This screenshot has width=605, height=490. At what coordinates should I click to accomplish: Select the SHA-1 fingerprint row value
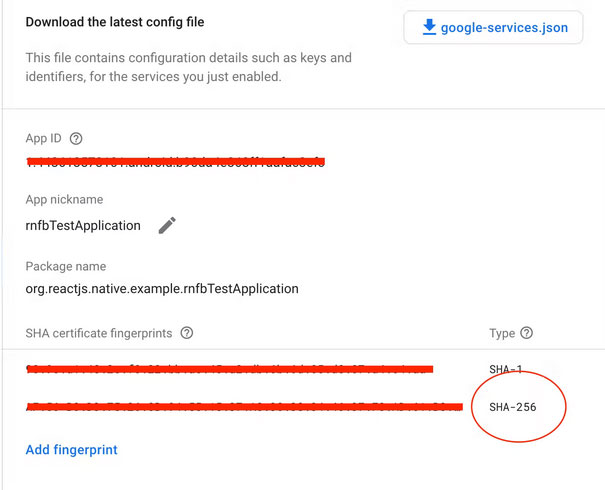(230, 369)
